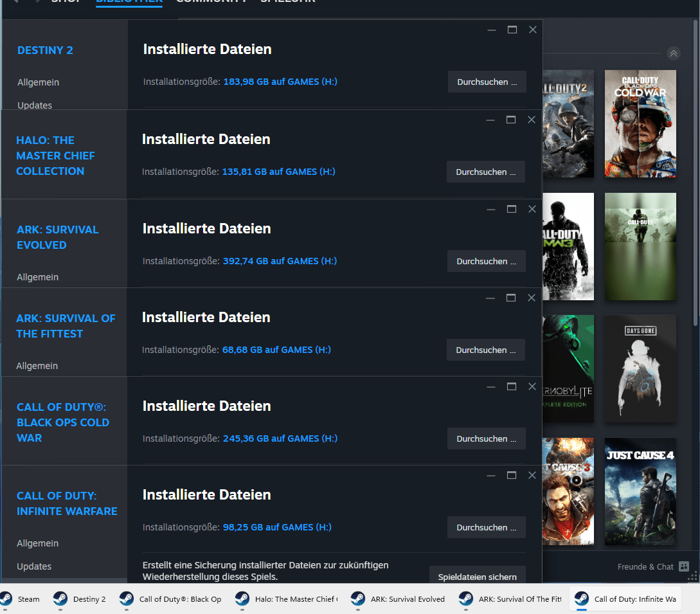This screenshot has width=700, height=614.
Task: Open Allgemein in the Infinite Warfare sidebar
Action: (37, 543)
